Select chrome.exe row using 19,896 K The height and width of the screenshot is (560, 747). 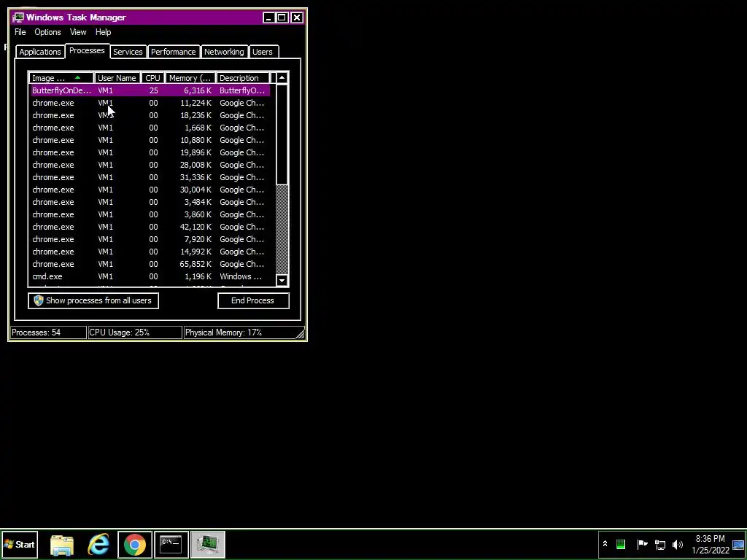[x=150, y=152]
